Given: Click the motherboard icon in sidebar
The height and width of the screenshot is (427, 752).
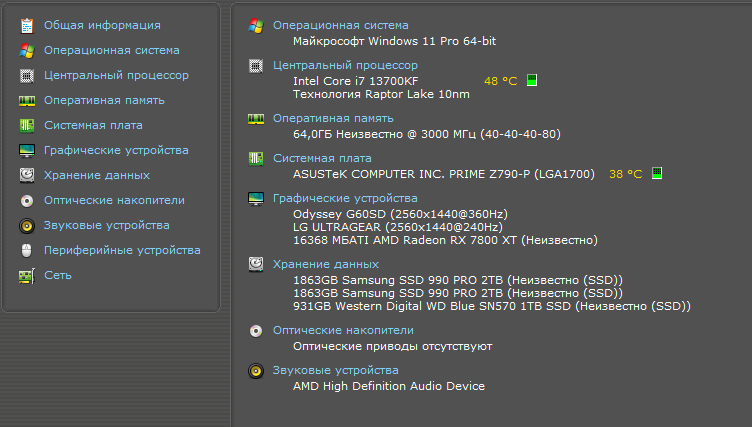Looking at the screenshot, I should coord(27,125).
